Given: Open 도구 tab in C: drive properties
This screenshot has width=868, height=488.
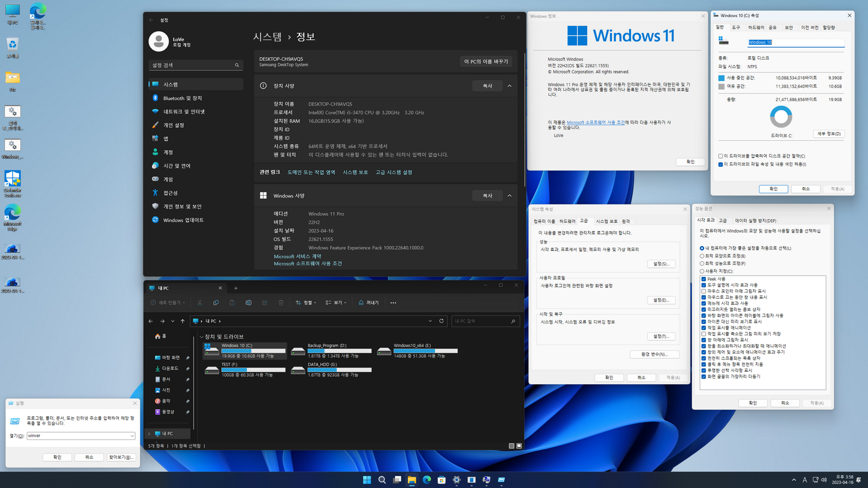Looking at the screenshot, I should (x=736, y=27).
